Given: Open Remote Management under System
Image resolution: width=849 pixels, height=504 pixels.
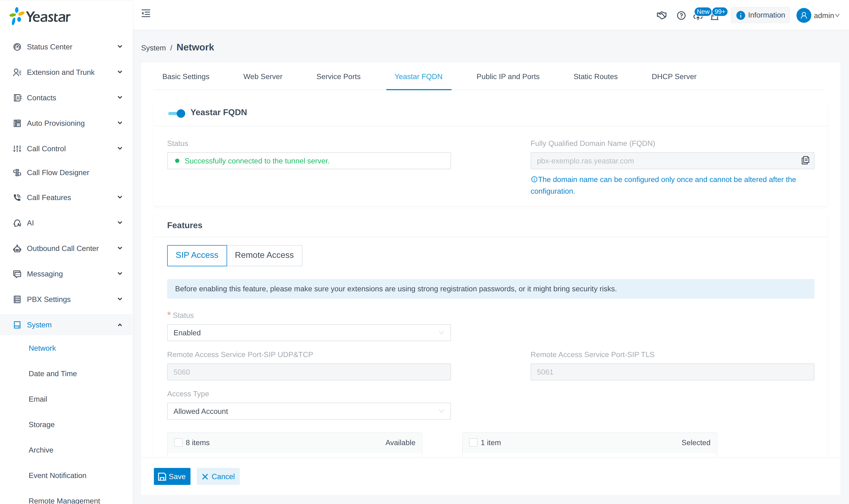Looking at the screenshot, I should 64,500.
